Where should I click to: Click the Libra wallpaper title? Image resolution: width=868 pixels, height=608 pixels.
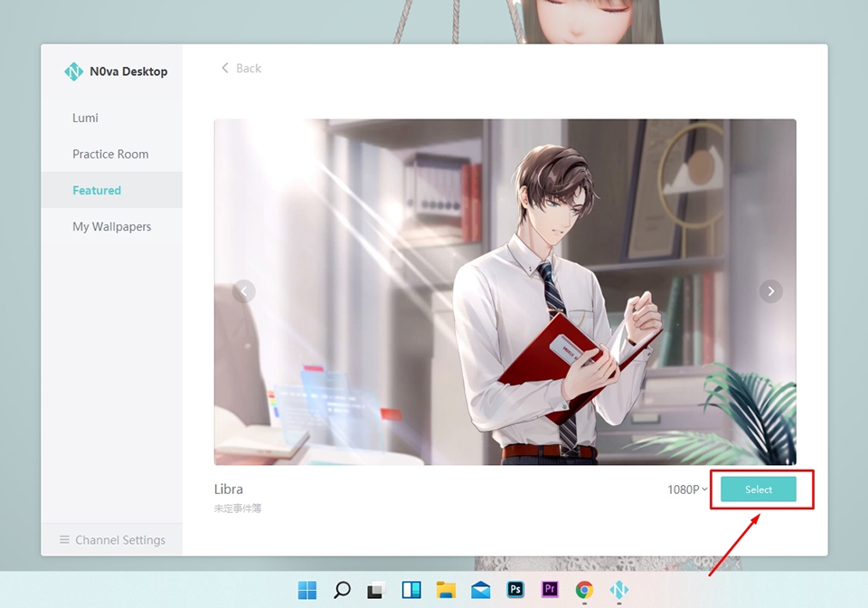coord(229,489)
